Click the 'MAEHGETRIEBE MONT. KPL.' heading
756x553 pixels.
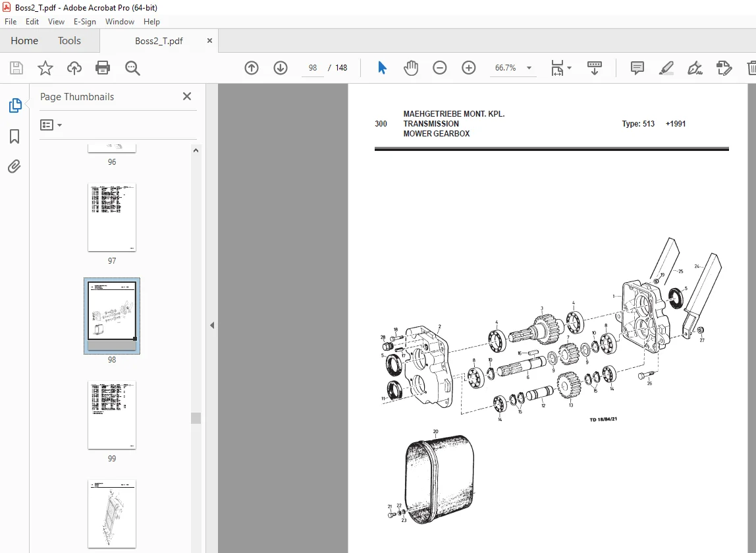click(x=454, y=114)
